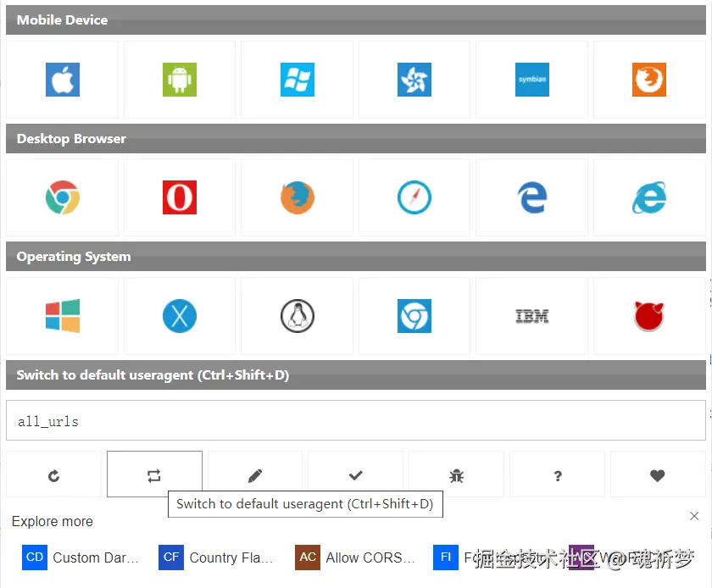Viewport: 712px width, 588px height.
Task: Choose the Android mobile device icon
Action: click(x=180, y=80)
